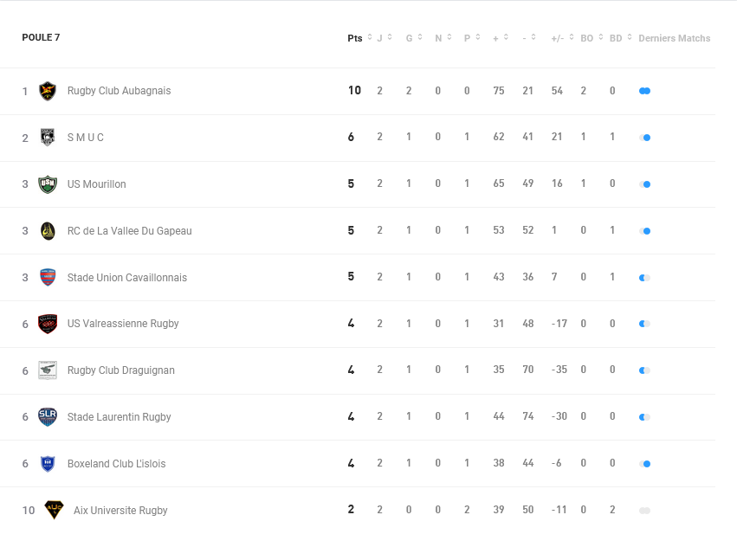
Task: Click the Rugby Club Aubagnais team logo
Action: click(x=48, y=91)
